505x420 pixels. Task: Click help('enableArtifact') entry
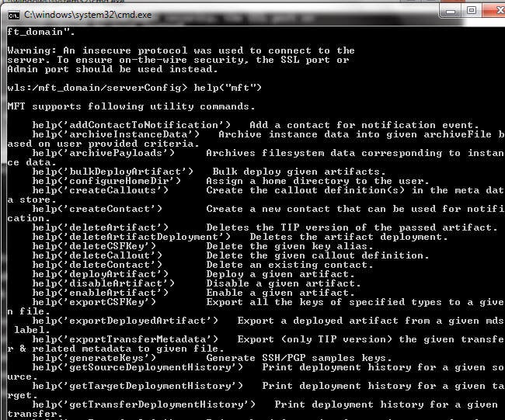[x=100, y=293]
